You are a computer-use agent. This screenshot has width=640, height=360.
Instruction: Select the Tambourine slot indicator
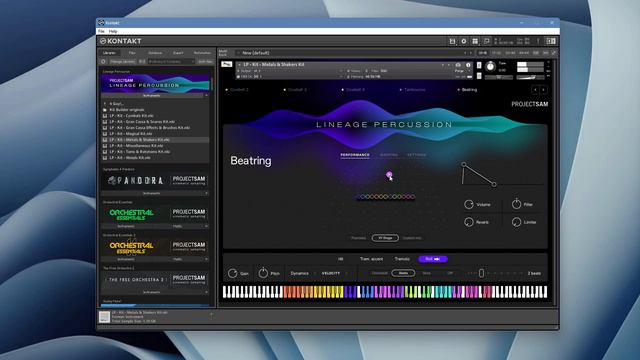click(412, 90)
